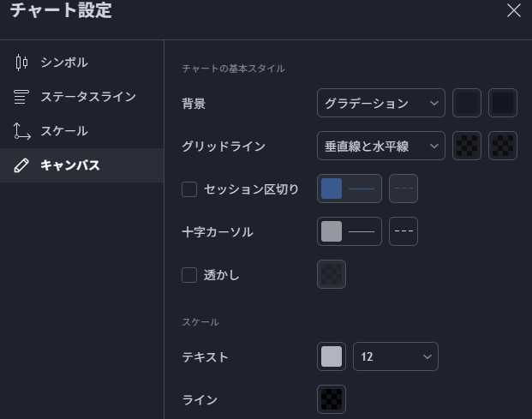Enable the セッション区切り checkbox

coord(189,189)
